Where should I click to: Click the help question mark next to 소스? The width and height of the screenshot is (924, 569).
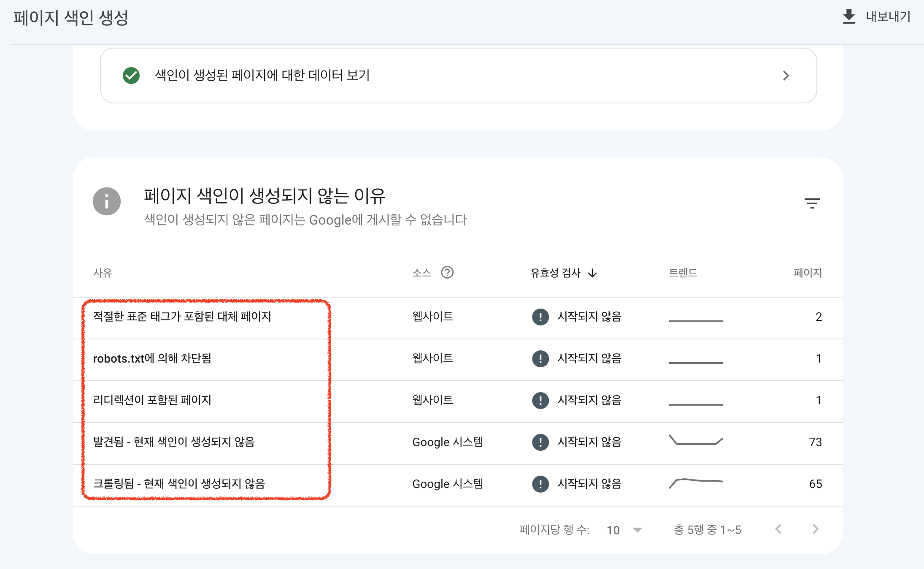point(448,273)
